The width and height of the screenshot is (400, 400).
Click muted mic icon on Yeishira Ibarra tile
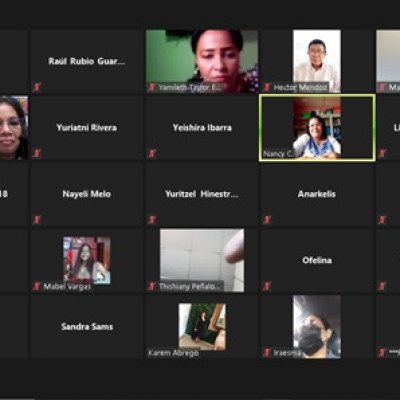(152, 154)
